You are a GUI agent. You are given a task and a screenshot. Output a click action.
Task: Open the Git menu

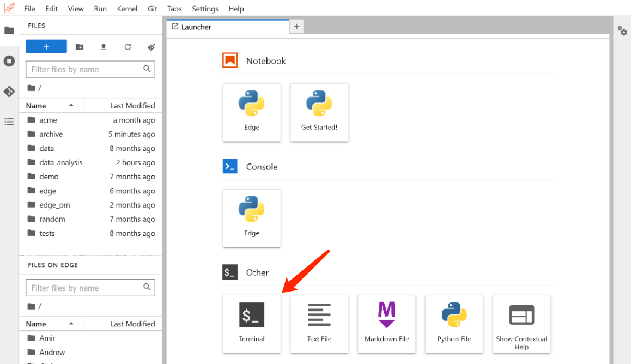153,9
